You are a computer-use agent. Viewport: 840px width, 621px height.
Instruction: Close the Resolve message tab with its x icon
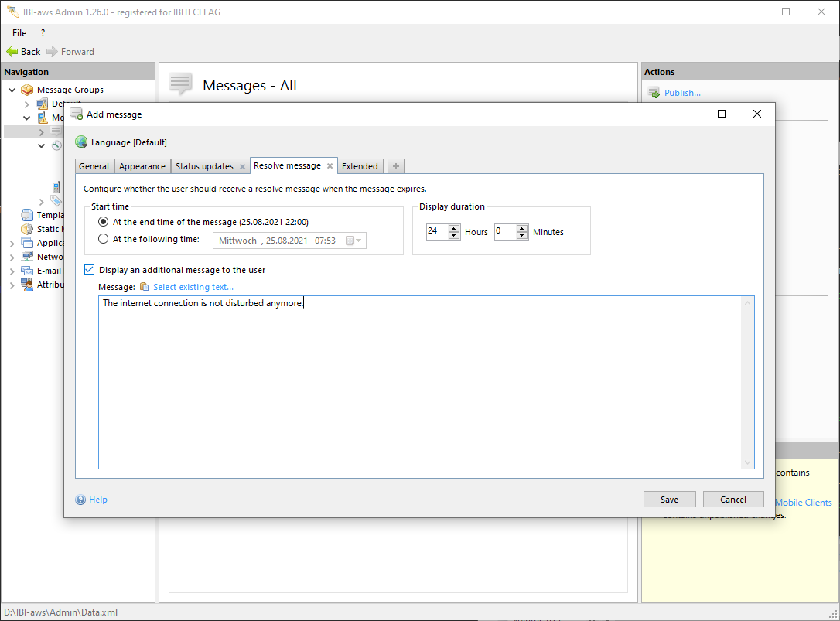(x=330, y=165)
